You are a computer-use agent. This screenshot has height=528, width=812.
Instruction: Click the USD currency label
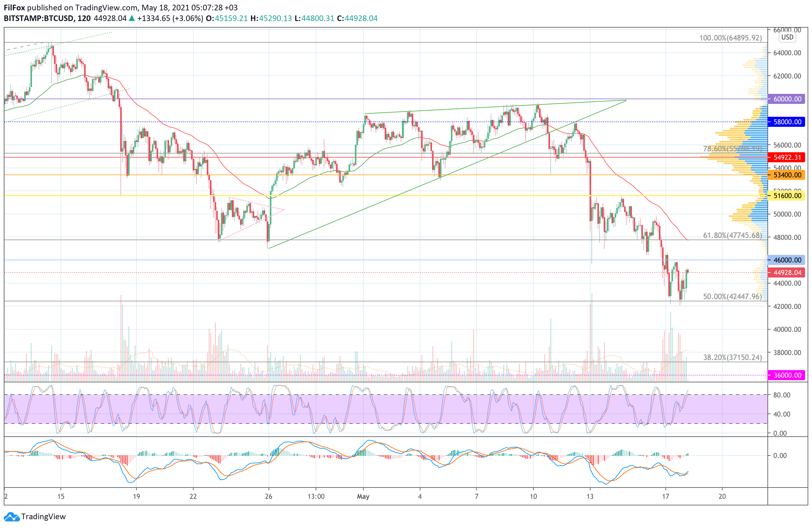pos(787,37)
